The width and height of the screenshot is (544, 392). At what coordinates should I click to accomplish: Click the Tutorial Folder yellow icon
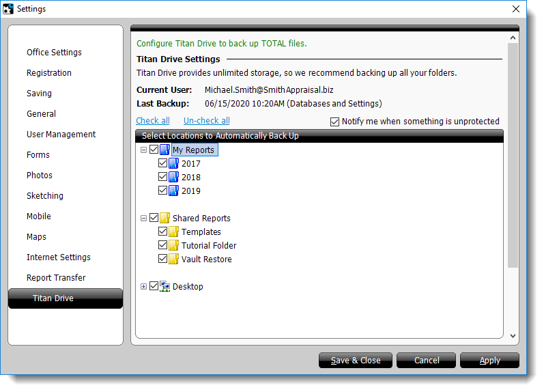[x=173, y=246]
